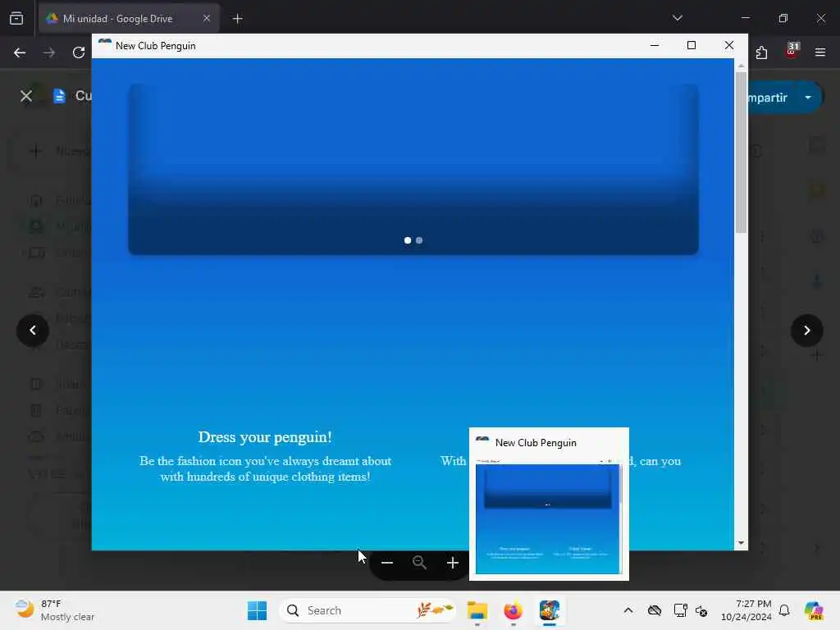Go back in the browser

(x=20, y=52)
